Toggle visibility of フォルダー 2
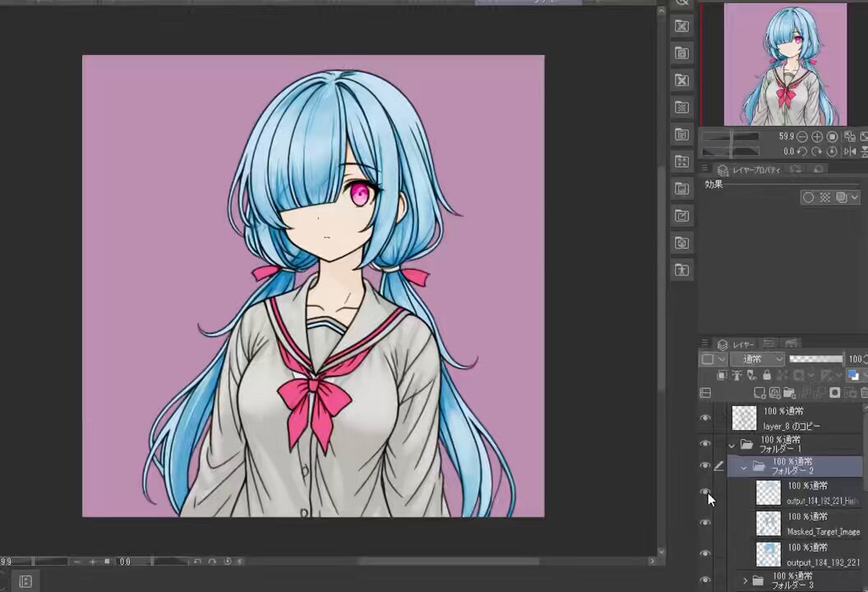 704,465
